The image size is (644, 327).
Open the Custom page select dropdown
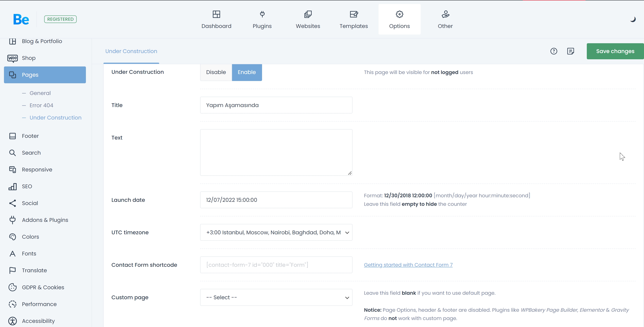pos(276,298)
